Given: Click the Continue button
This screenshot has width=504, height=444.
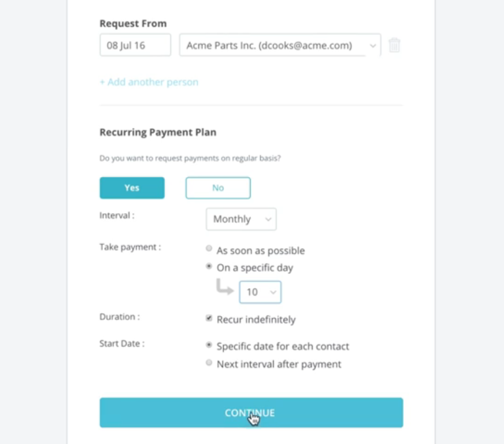Looking at the screenshot, I should click(x=251, y=413).
